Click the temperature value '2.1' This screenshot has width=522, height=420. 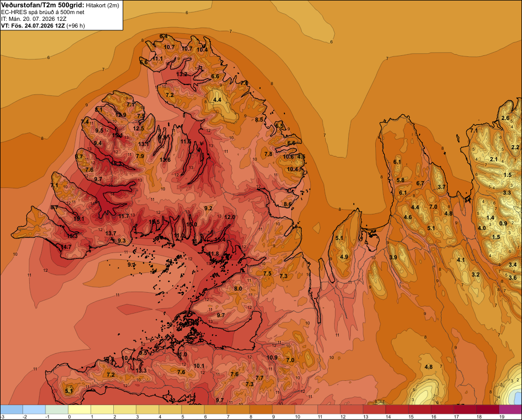[494, 160]
